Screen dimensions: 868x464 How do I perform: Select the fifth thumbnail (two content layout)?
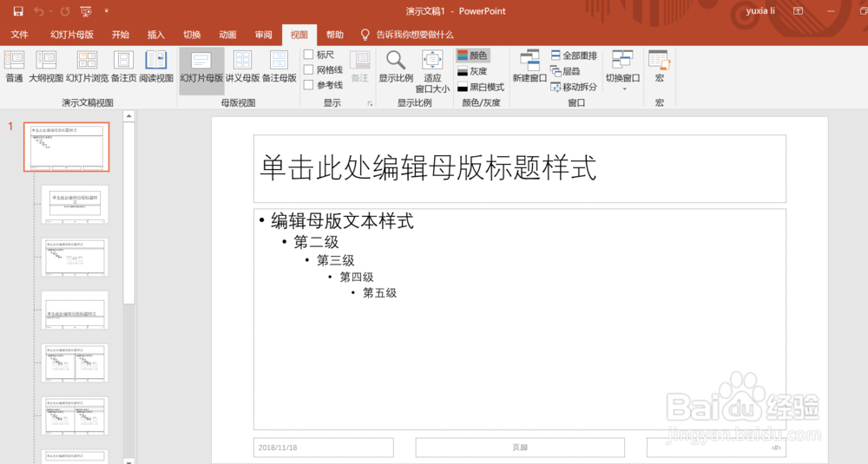pyautogui.click(x=75, y=363)
